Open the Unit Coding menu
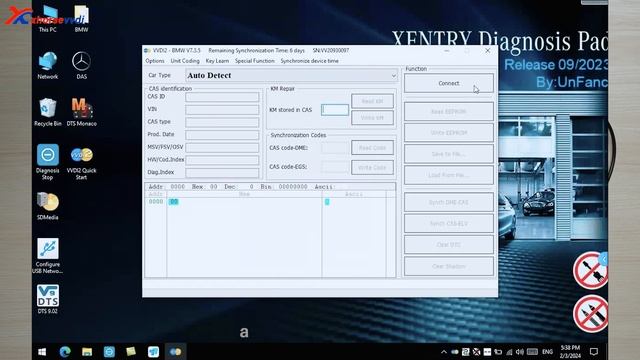The height and width of the screenshot is (360, 640). (x=185, y=61)
